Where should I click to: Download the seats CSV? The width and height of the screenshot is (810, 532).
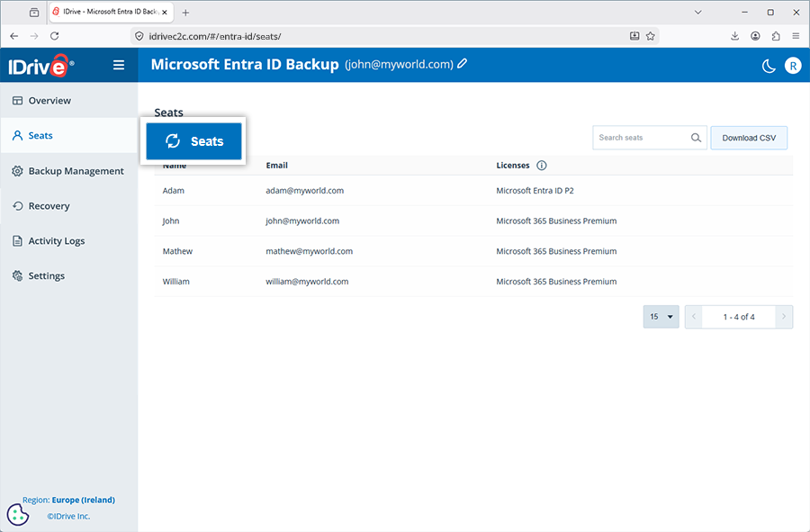[749, 138]
